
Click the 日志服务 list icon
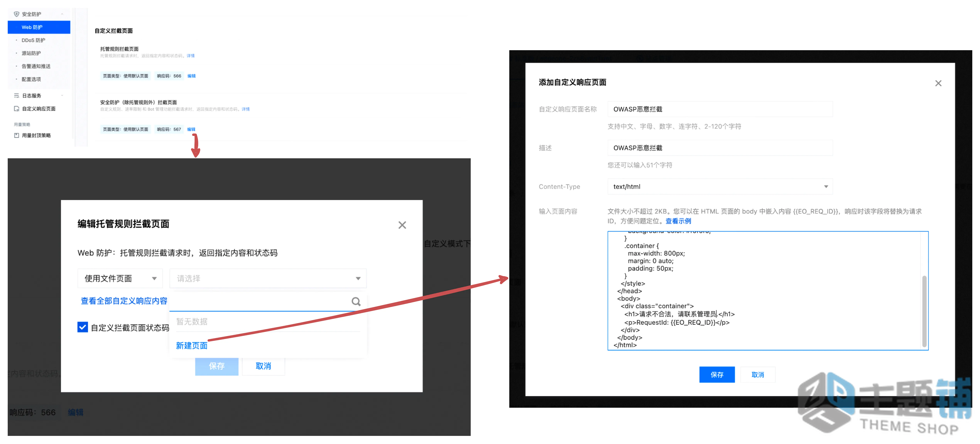[16, 95]
